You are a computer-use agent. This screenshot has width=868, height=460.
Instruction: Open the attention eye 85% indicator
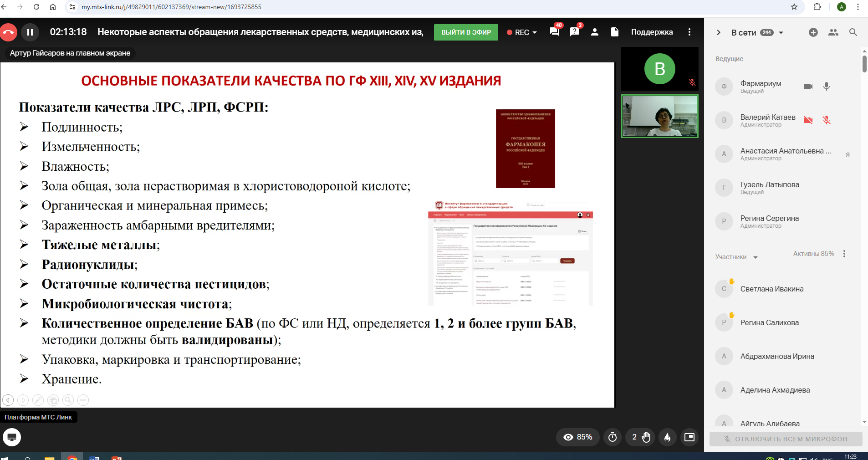(578, 437)
